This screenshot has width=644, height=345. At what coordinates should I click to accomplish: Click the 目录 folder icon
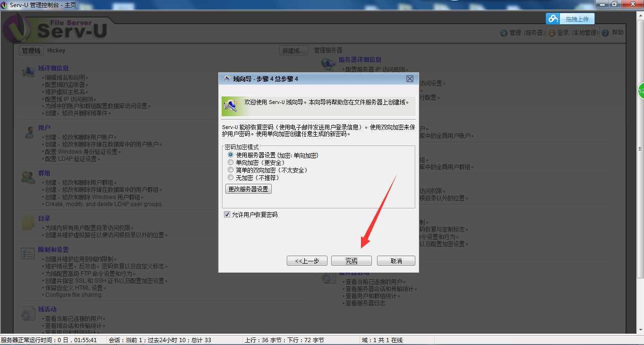29,222
